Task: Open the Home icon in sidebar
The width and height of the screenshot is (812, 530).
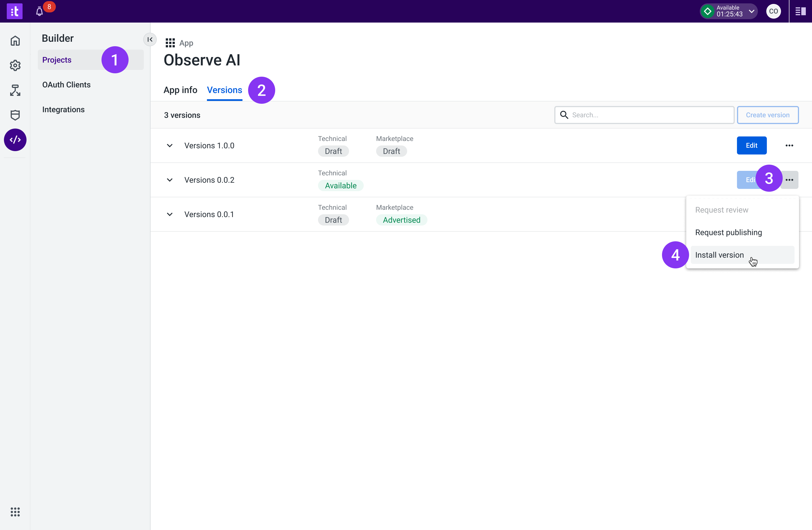Action: [x=15, y=41]
